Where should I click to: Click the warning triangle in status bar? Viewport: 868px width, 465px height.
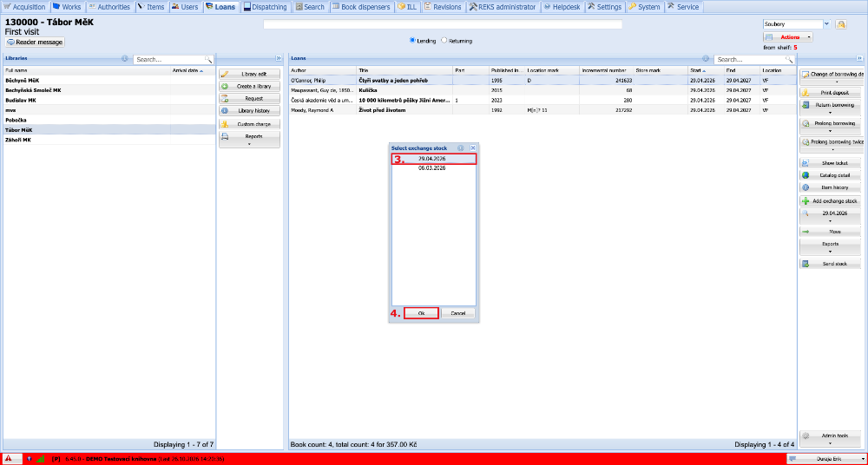click(x=9, y=459)
